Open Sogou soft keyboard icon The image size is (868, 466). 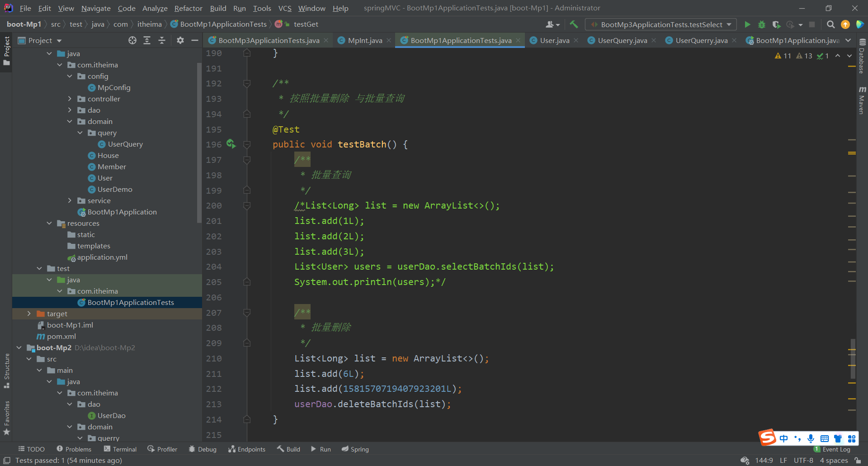coord(825,438)
